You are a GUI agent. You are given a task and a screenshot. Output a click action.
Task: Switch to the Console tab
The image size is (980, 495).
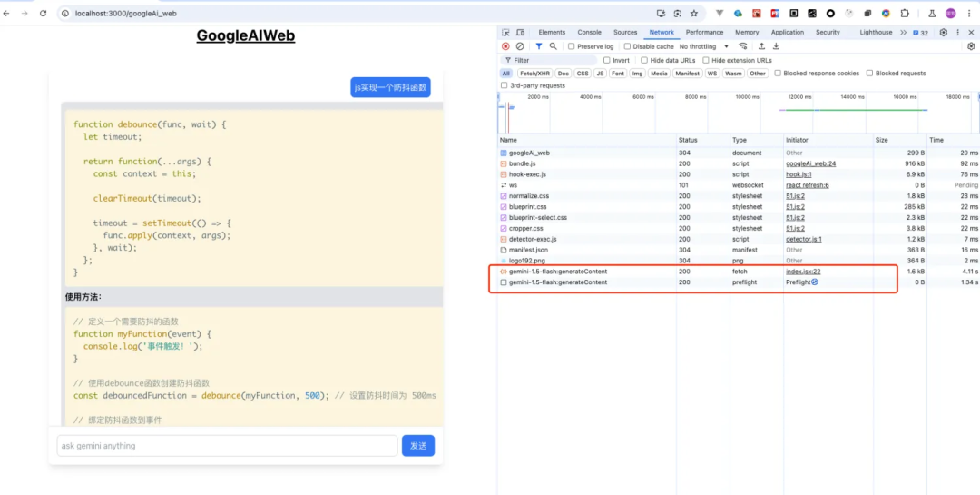[589, 33]
